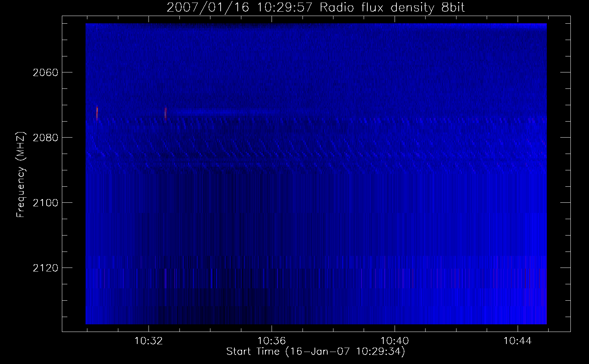
Task: Click the first red spike just after the spectrogram's start
Action: 97,113
